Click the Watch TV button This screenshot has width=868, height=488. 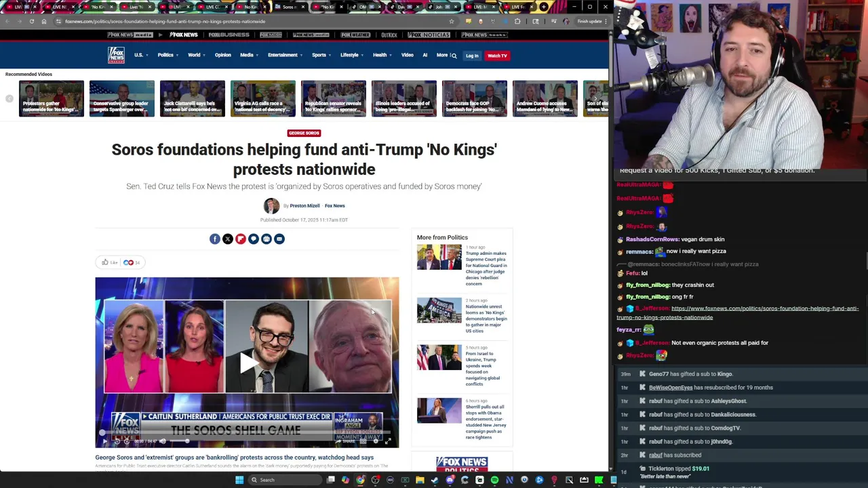click(x=497, y=56)
